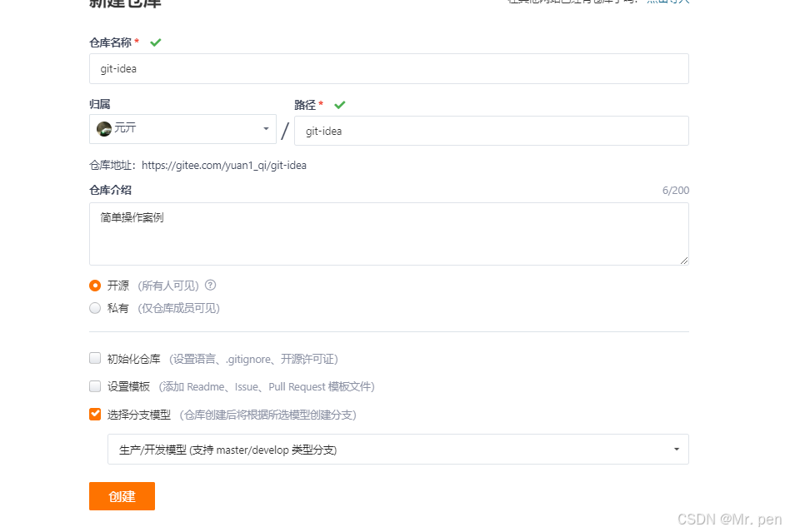Click the green checkmark next to 路径
The height and width of the screenshot is (532, 785).
coord(340,105)
